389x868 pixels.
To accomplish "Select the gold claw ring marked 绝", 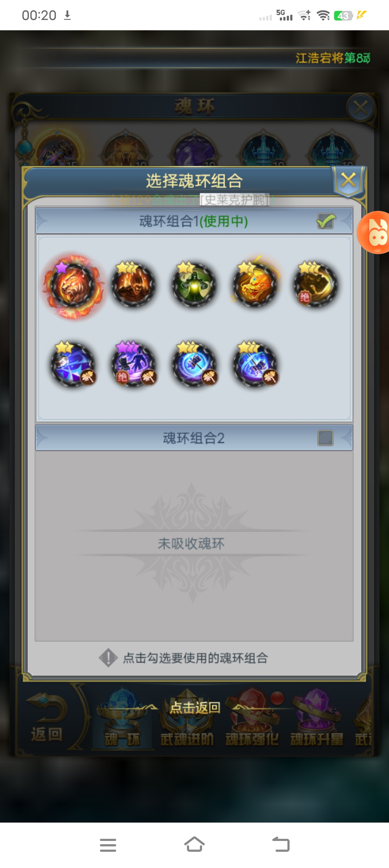I will (x=316, y=285).
